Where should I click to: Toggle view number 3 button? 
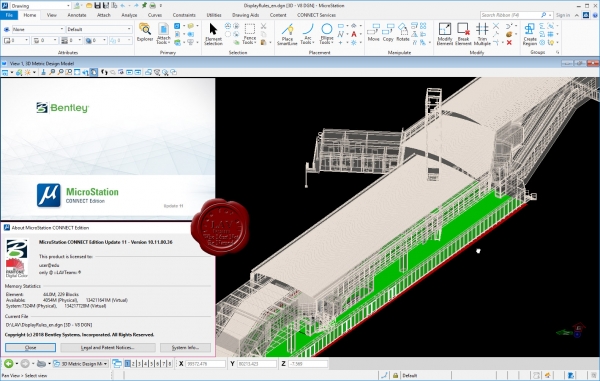(x=139, y=363)
